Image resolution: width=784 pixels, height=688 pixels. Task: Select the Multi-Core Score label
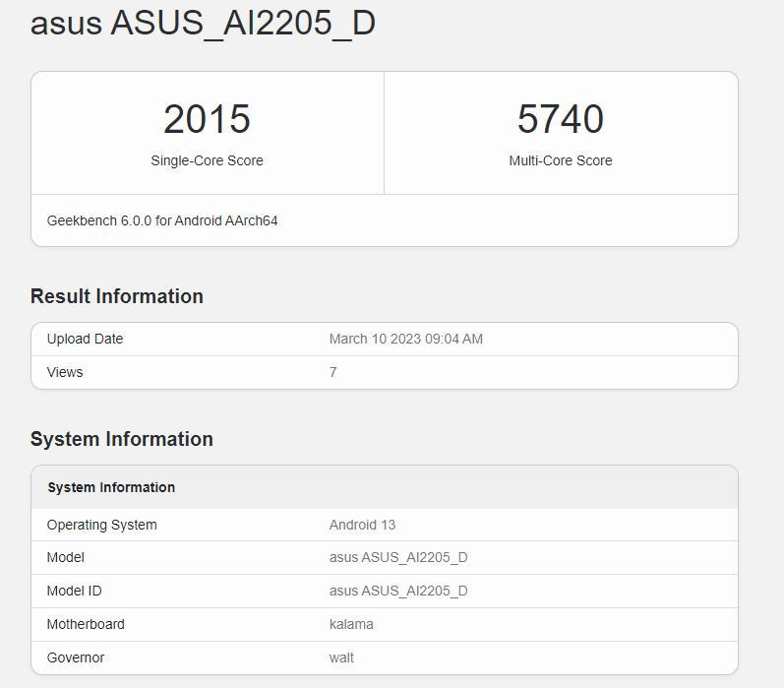coord(561,160)
